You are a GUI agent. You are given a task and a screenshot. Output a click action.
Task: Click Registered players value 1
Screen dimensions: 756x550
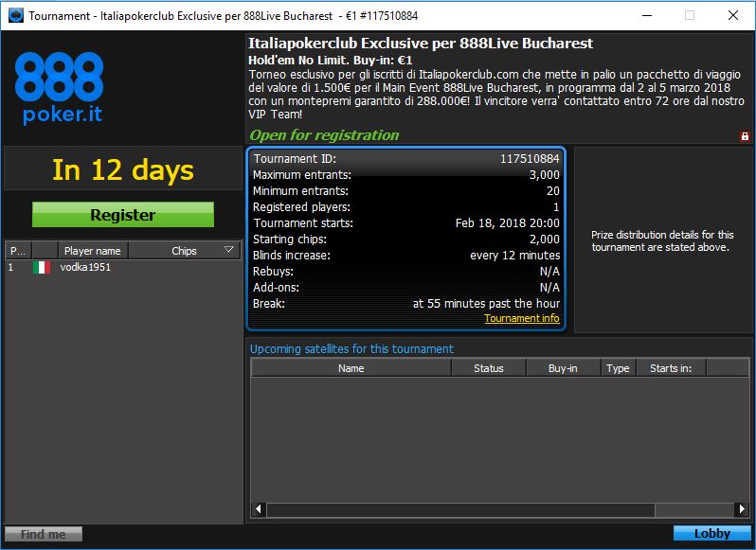[556, 207]
